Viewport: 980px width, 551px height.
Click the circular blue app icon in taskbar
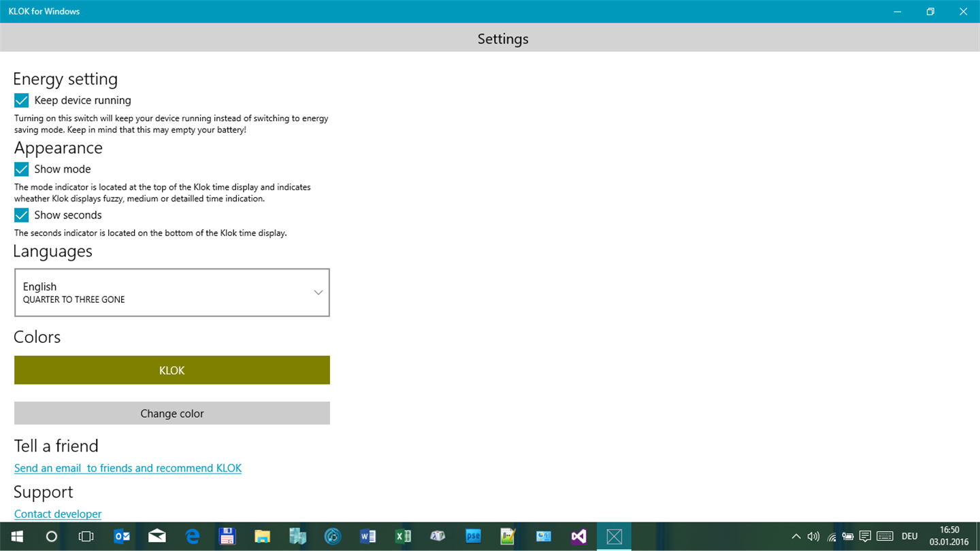tap(333, 537)
